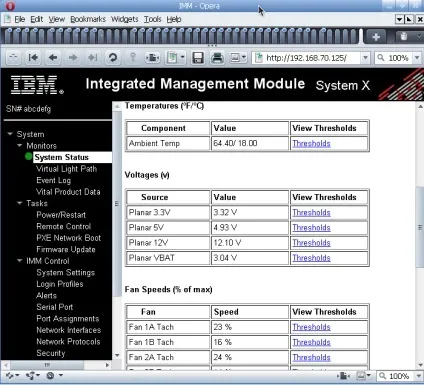View Planar VBAT Thresholds link
Viewport: 424px width, 385px height.
tap(311, 258)
